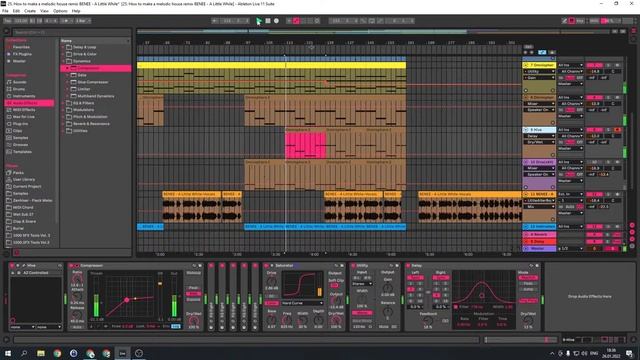Select the A Reverb return track
640x360 pixels.
coord(540,235)
